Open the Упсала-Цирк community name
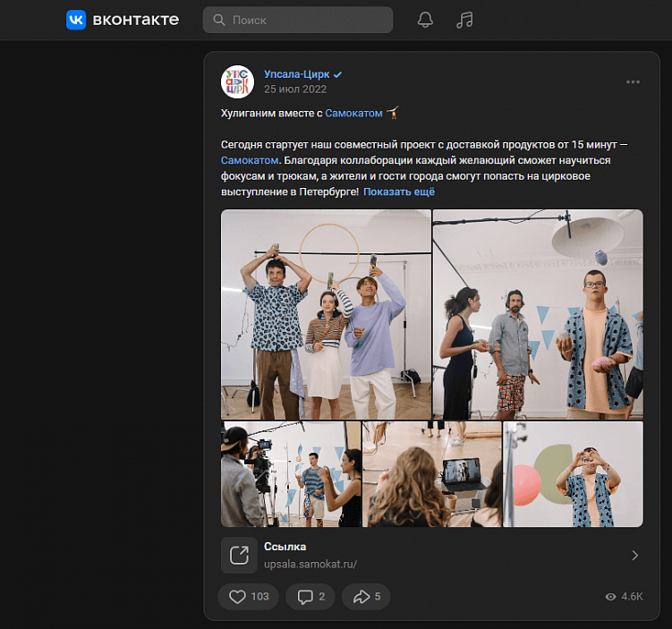 coord(297,74)
